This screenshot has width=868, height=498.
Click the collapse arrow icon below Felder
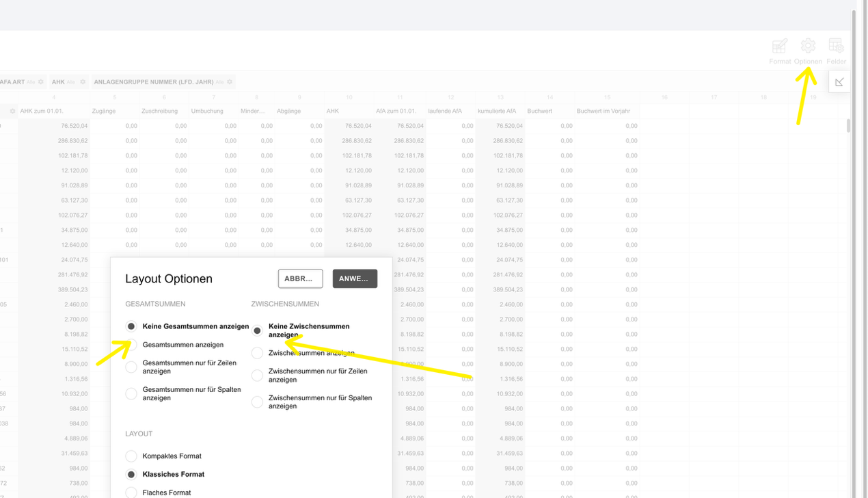pyautogui.click(x=839, y=82)
